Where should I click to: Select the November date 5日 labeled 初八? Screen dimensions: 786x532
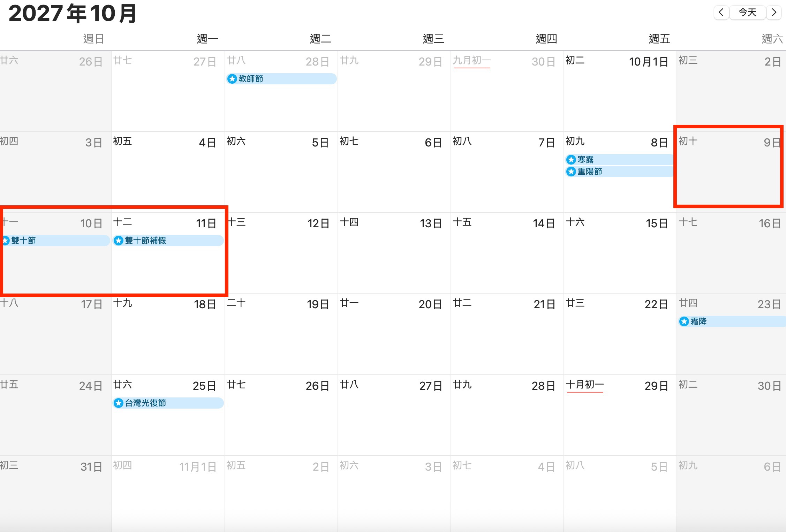pos(659,467)
